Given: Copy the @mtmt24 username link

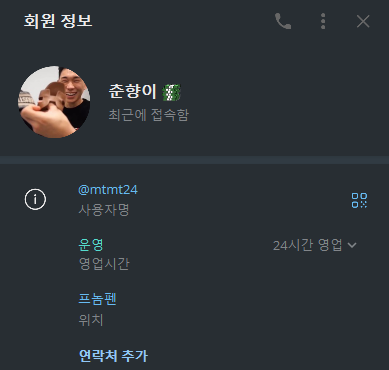Looking at the screenshot, I should coord(108,190).
